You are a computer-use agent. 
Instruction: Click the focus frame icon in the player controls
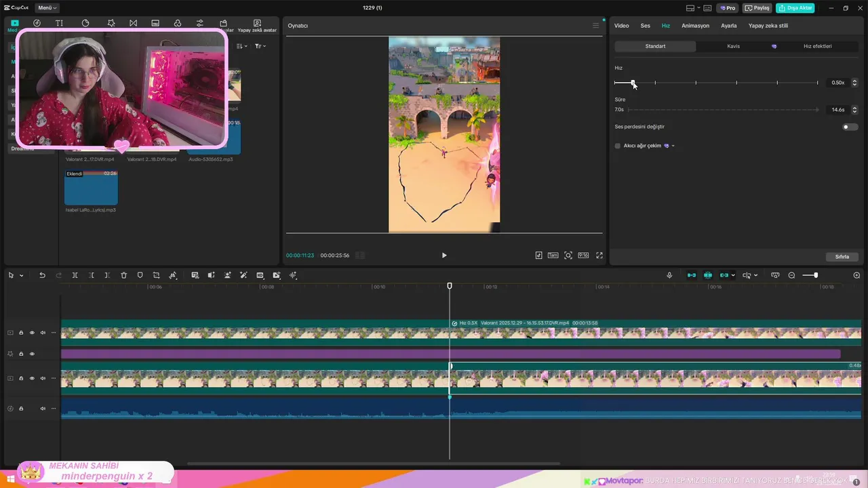(568, 256)
